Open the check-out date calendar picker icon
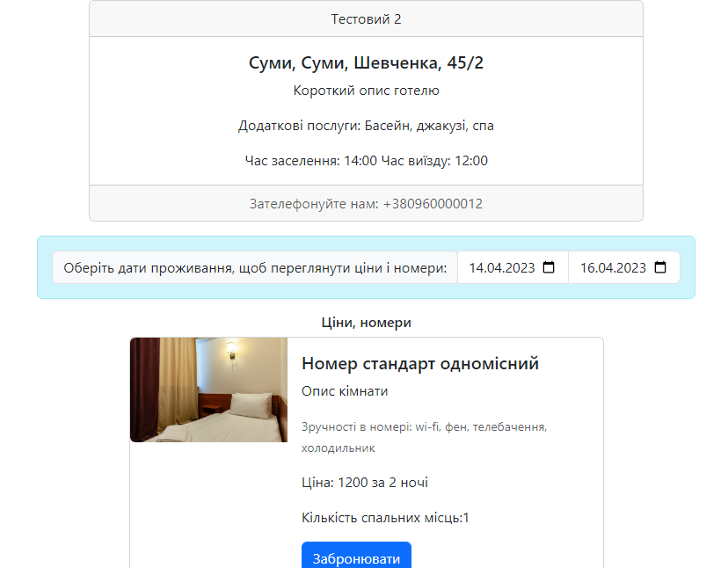728x568 pixels. point(662,267)
